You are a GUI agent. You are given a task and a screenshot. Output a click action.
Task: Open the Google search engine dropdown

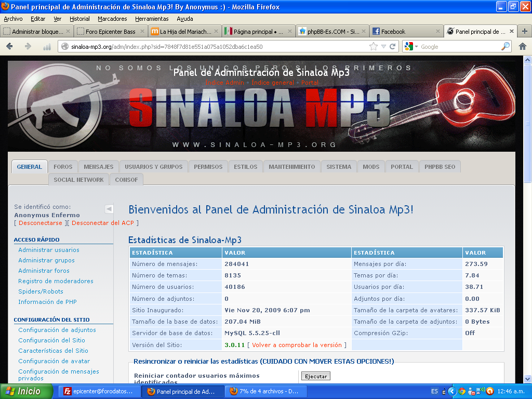pos(415,46)
